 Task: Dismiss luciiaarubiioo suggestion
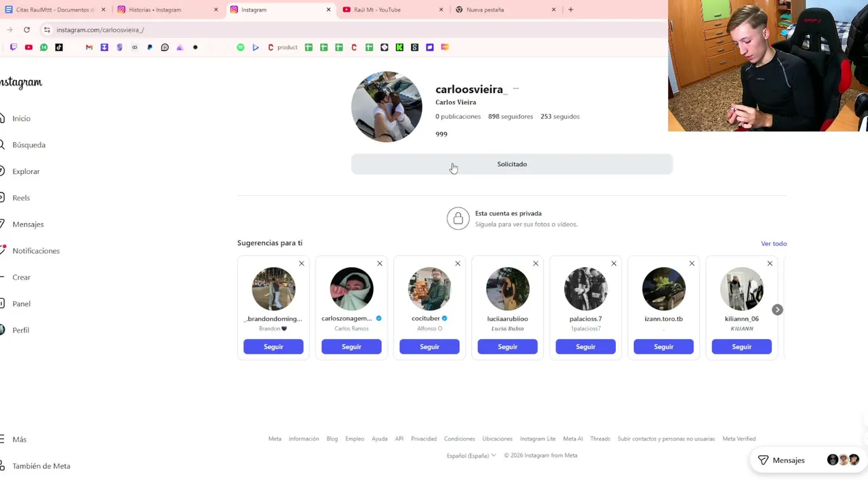click(536, 264)
